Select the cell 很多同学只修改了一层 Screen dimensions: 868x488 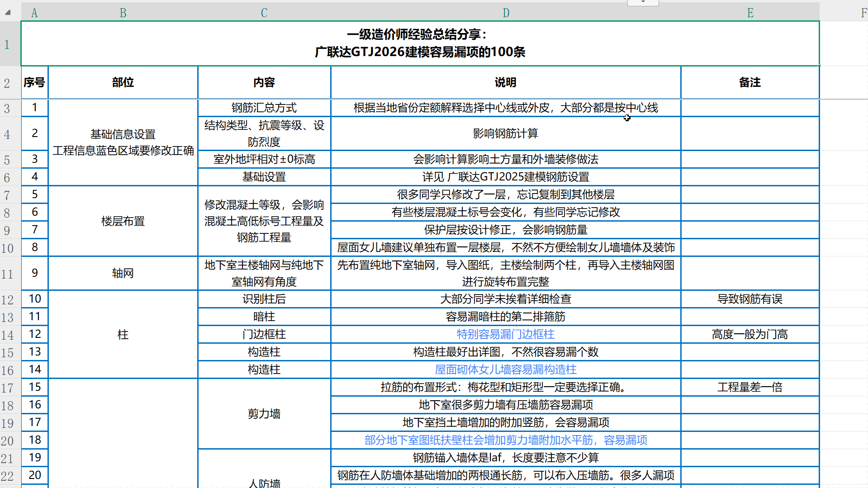(506, 194)
